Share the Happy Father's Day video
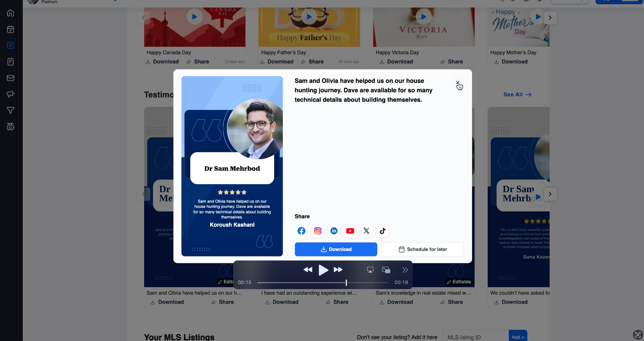This screenshot has width=644, height=341. pos(313,62)
